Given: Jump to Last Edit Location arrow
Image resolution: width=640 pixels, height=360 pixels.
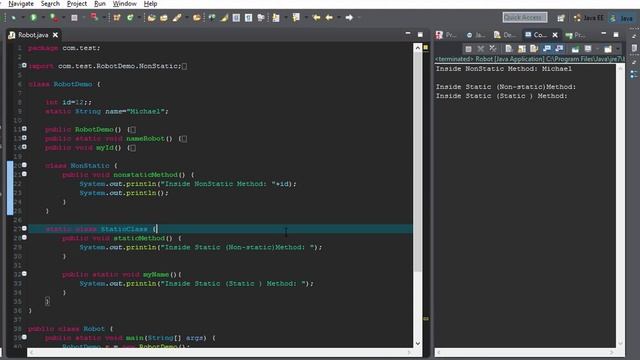Looking at the screenshot, I should 316,18.
